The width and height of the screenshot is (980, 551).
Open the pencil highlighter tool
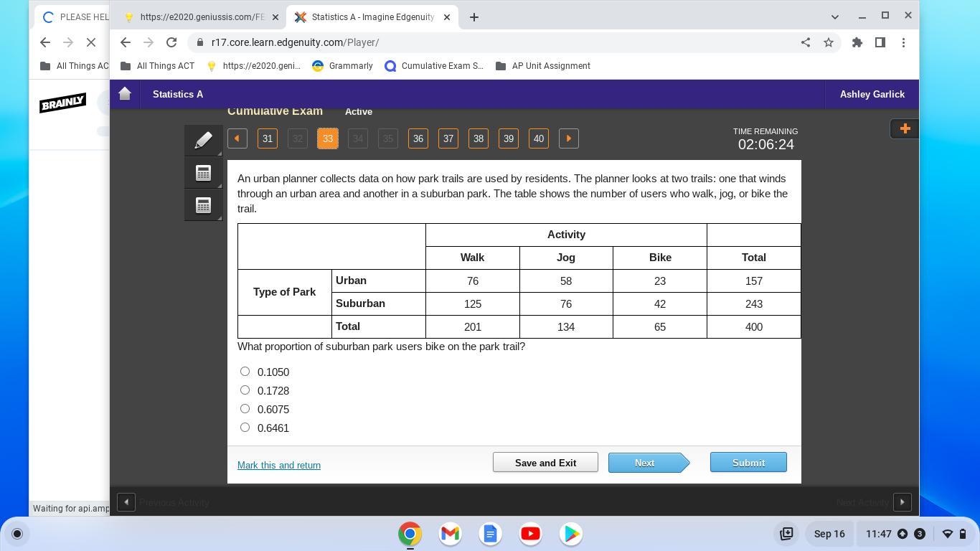pyautogui.click(x=203, y=141)
